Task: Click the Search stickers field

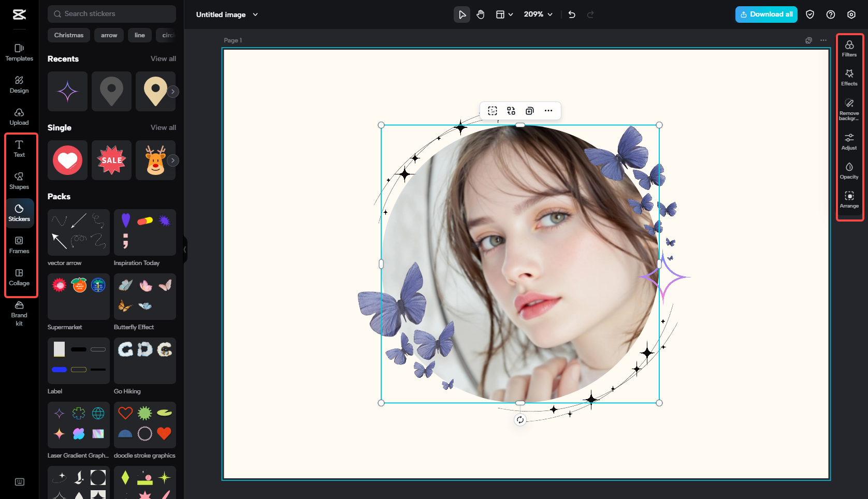Action: tap(112, 14)
